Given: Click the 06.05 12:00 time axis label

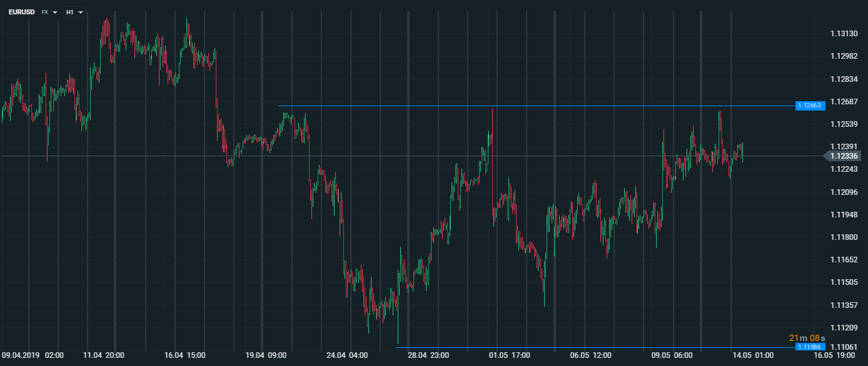Looking at the screenshot, I should pos(590,355).
